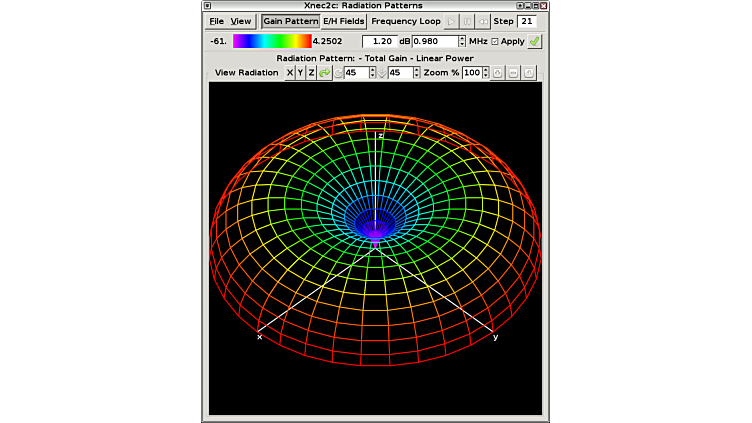The height and width of the screenshot is (423, 752).
Task: Open the View menu
Action: [241, 21]
